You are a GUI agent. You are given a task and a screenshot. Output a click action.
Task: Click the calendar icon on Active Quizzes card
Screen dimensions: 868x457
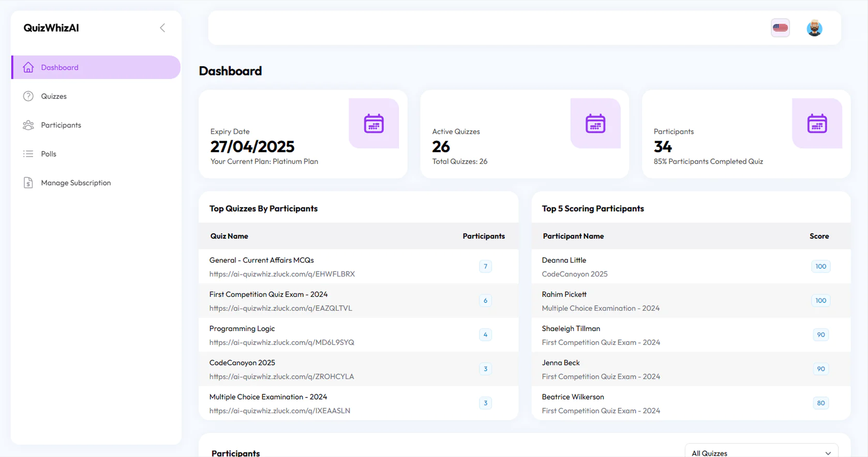point(595,124)
